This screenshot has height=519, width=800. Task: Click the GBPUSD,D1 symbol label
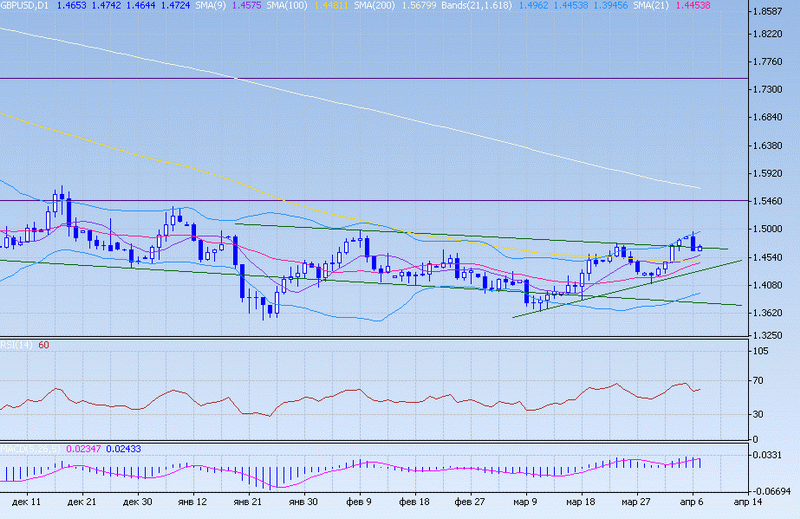coord(27,6)
